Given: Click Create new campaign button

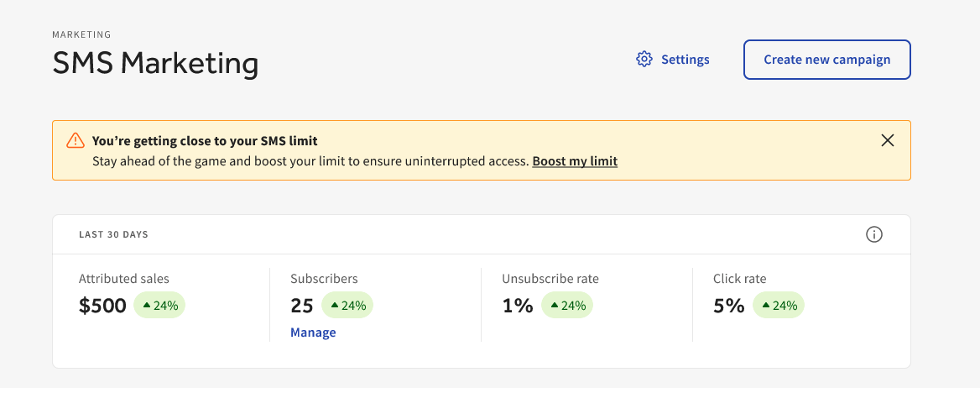Looking at the screenshot, I should tap(826, 60).
